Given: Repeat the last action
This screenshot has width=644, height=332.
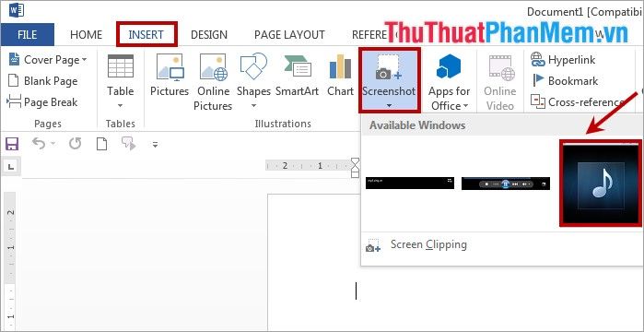Looking at the screenshot, I should 76,144.
